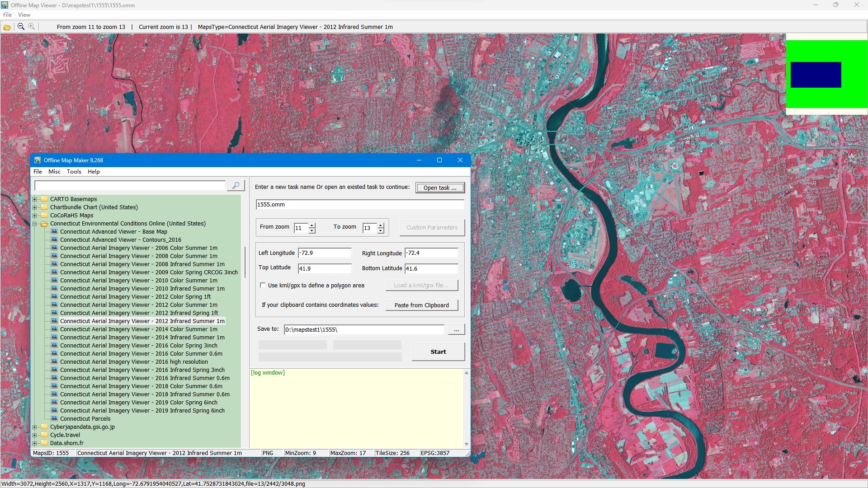Open File menu in Offline Map Maker
Image resolution: width=868 pixels, height=488 pixels.
pyautogui.click(x=38, y=172)
